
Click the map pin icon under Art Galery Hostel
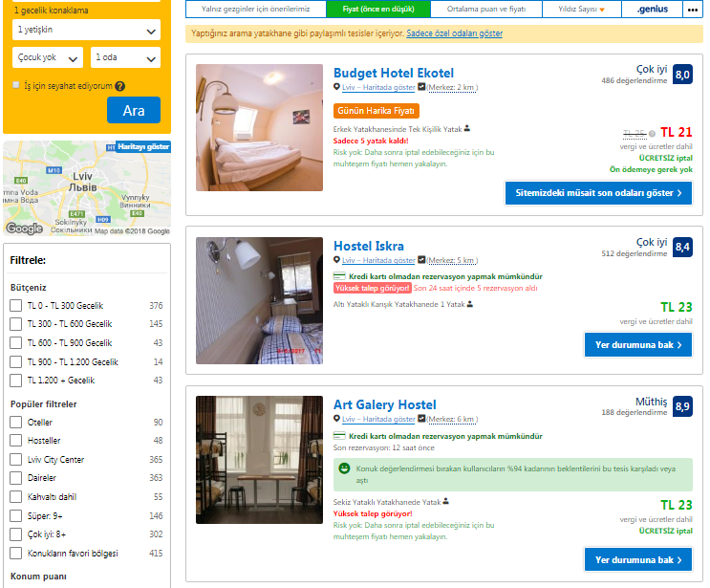coord(336,419)
